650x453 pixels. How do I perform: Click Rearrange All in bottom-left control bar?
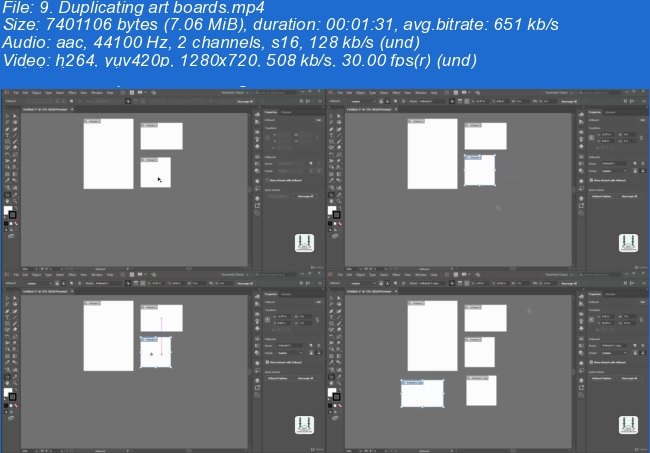(245, 283)
